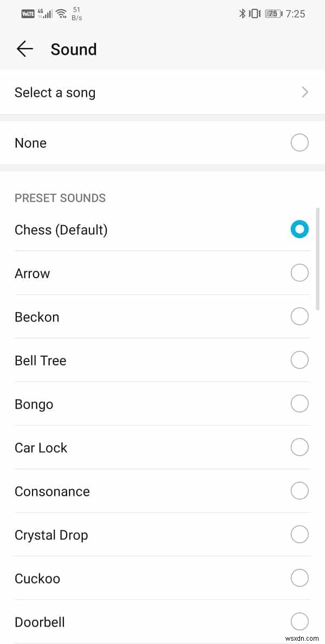
Task: Tap the PRESET SOUNDS section header
Action: (x=60, y=198)
